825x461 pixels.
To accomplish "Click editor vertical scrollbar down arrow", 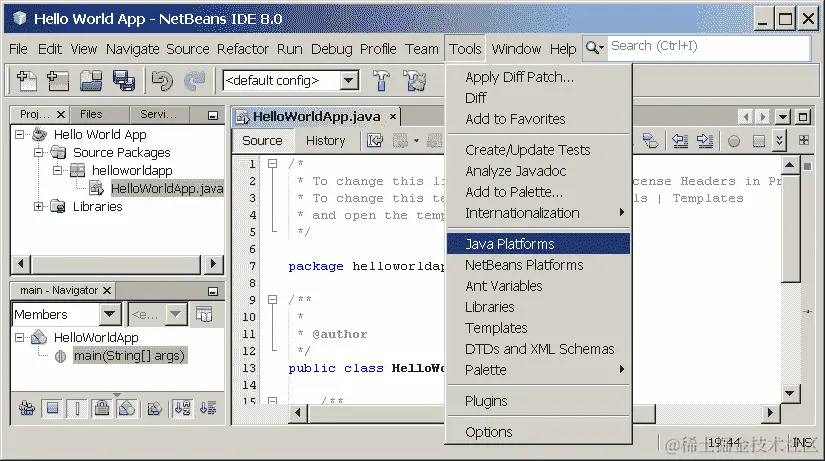I will coord(790,393).
